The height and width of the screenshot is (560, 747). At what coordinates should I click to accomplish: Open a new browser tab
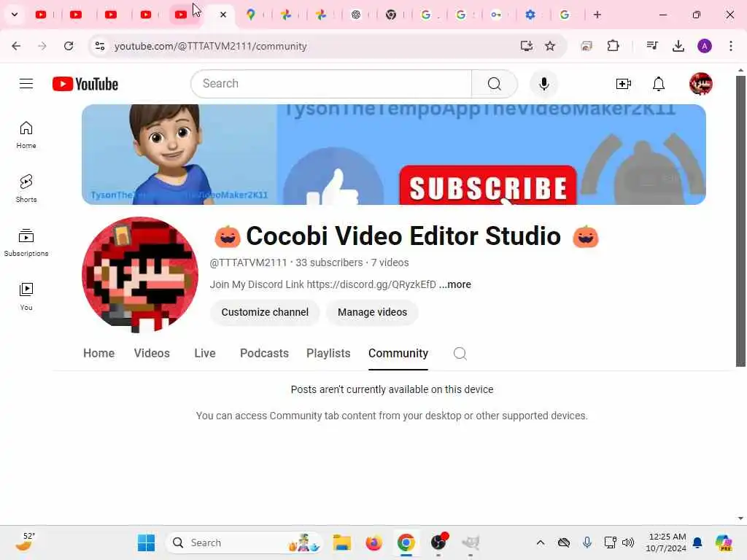pos(597,15)
